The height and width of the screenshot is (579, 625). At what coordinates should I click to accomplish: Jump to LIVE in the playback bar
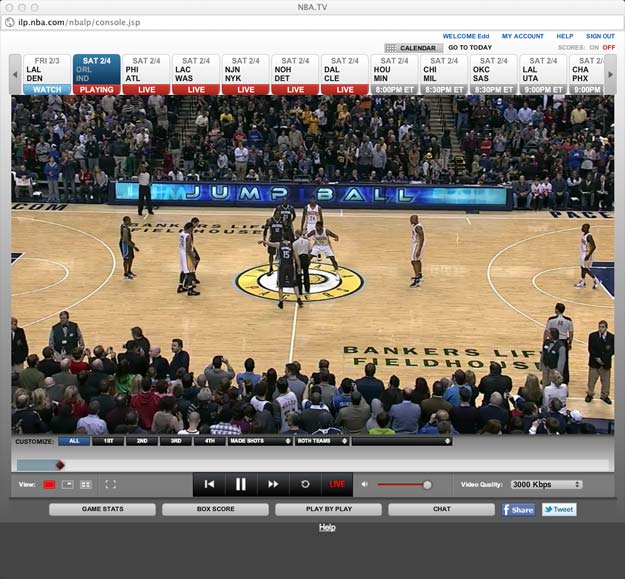pos(337,484)
